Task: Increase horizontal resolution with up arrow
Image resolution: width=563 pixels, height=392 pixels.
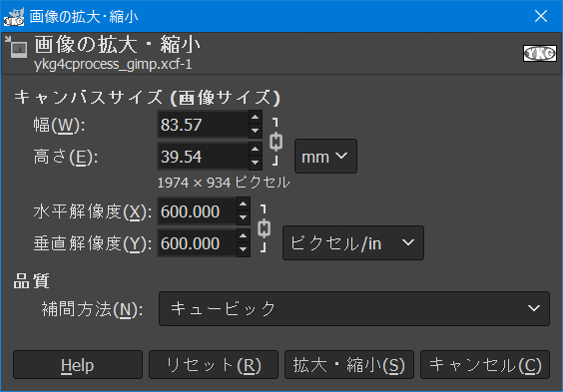Action: click(244, 204)
